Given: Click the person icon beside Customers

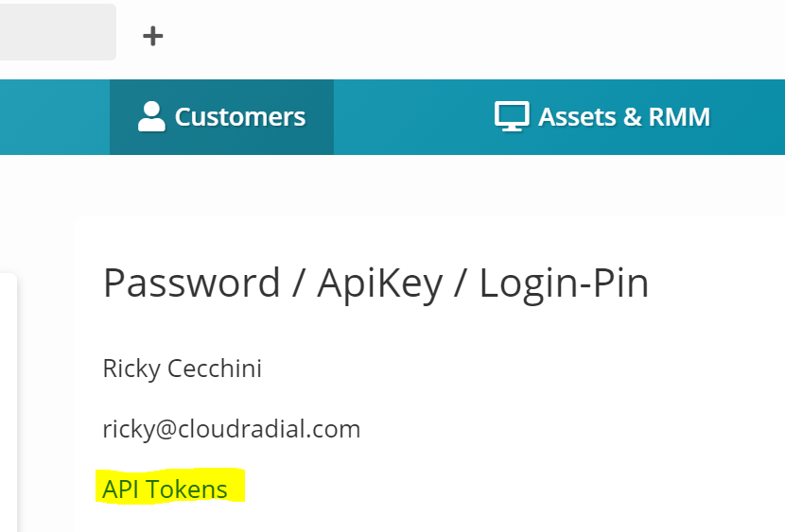Looking at the screenshot, I should 151,116.
